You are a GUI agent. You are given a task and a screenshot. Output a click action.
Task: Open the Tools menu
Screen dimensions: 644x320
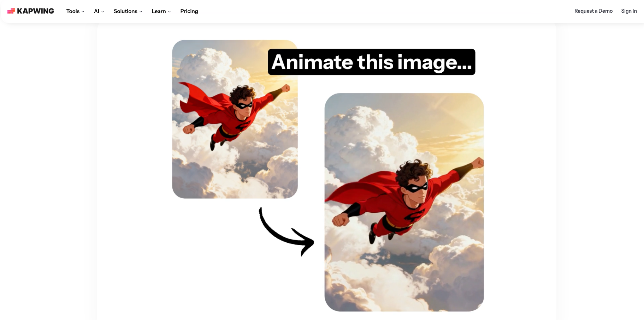click(x=75, y=11)
